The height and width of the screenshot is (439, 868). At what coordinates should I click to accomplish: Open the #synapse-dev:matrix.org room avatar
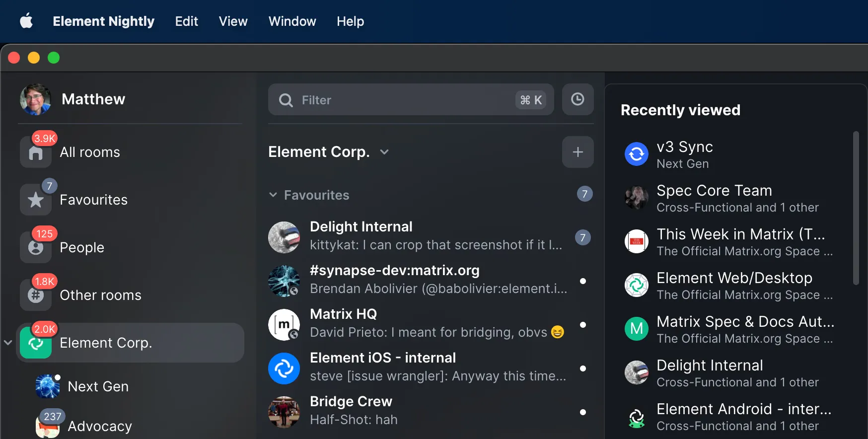[x=284, y=281]
